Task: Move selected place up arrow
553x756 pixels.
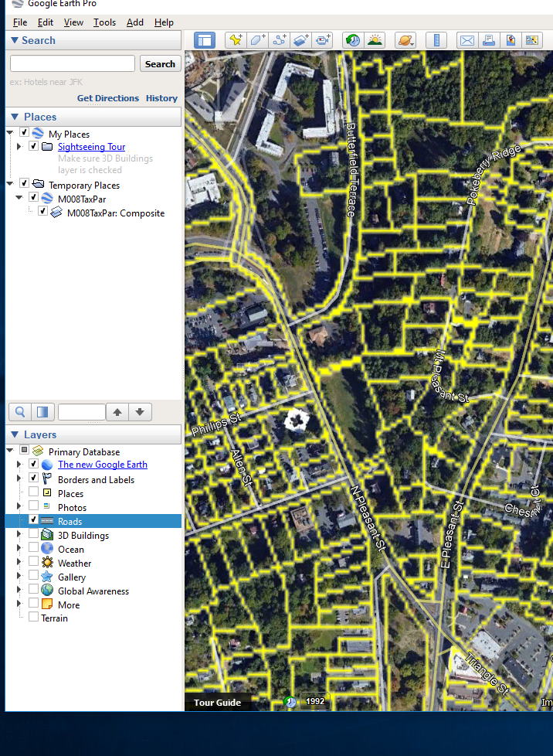Action: (117, 412)
